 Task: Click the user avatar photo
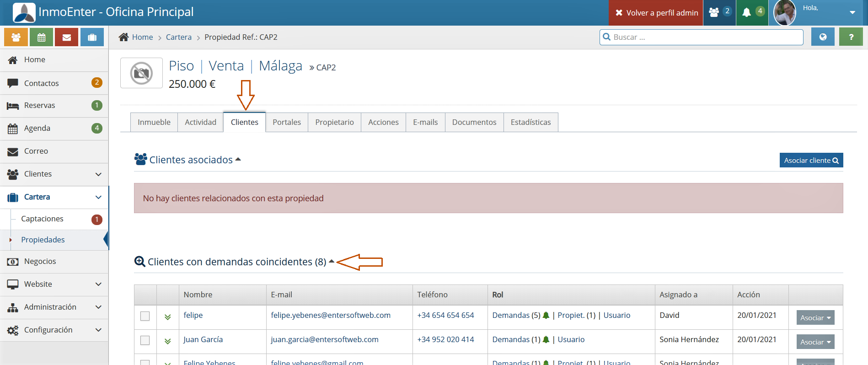pos(785,13)
